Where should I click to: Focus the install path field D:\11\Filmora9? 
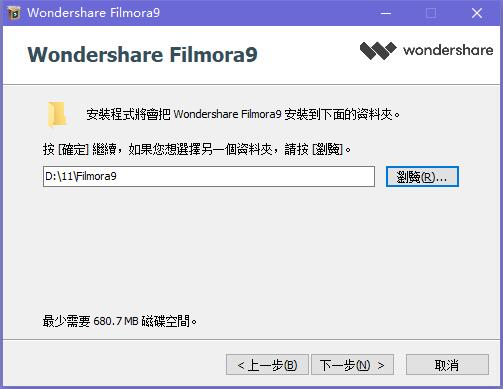209,177
